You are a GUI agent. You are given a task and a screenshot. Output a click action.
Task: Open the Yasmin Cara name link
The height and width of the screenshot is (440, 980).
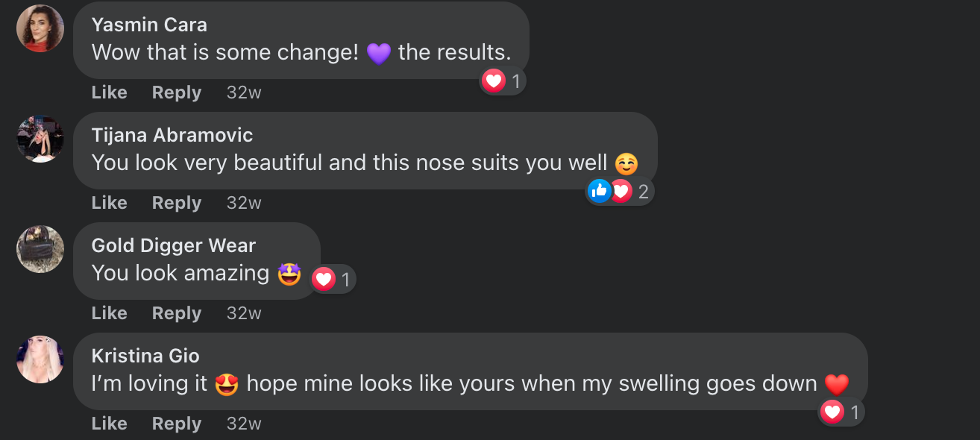(149, 25)
